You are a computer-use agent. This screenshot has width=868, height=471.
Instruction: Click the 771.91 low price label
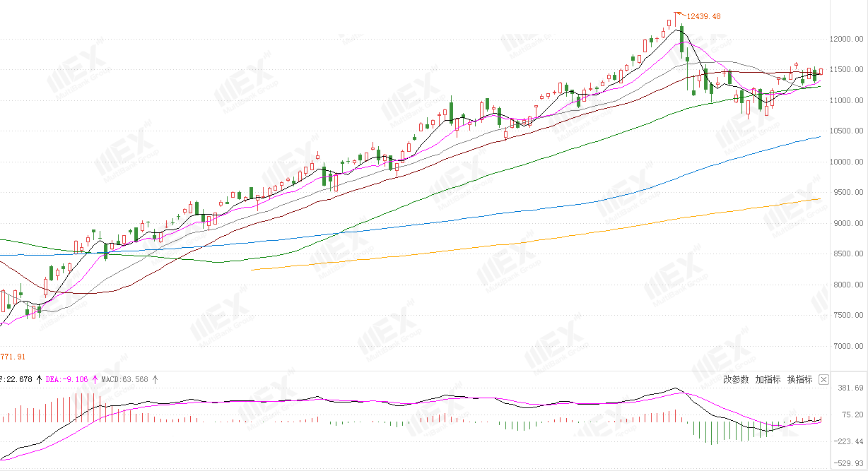point(13,357)
